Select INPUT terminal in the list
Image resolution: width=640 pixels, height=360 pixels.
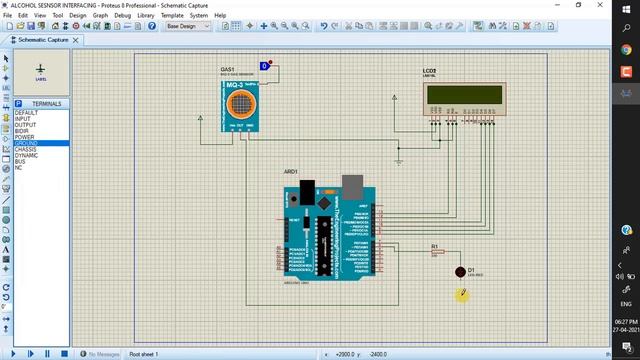(x=41, y=119)
